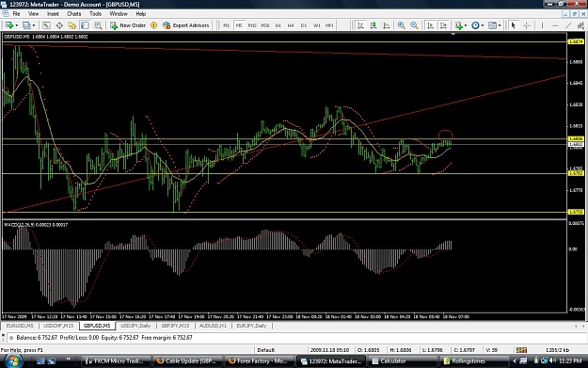Open the Tools menu

[x=95, y=14]
